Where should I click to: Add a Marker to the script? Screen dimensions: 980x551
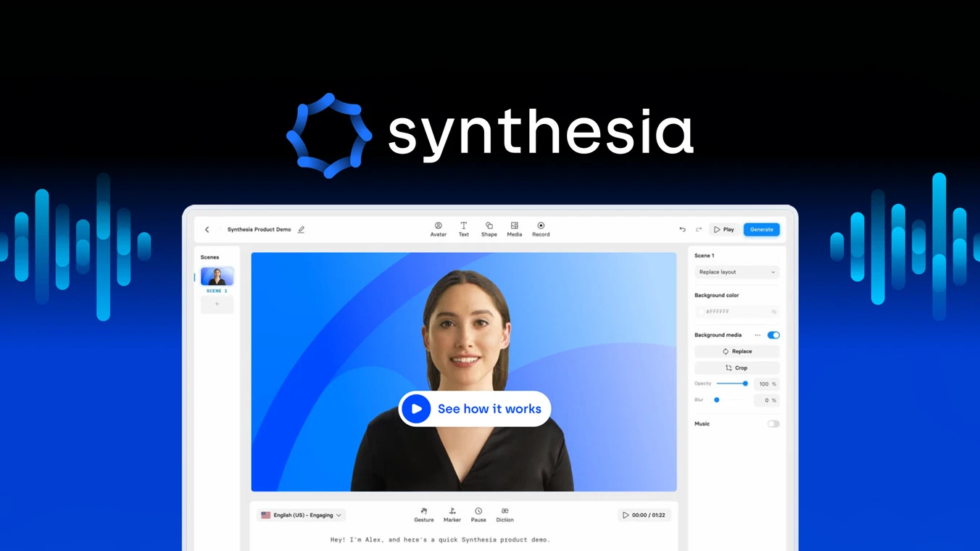[x=452, y=513]
